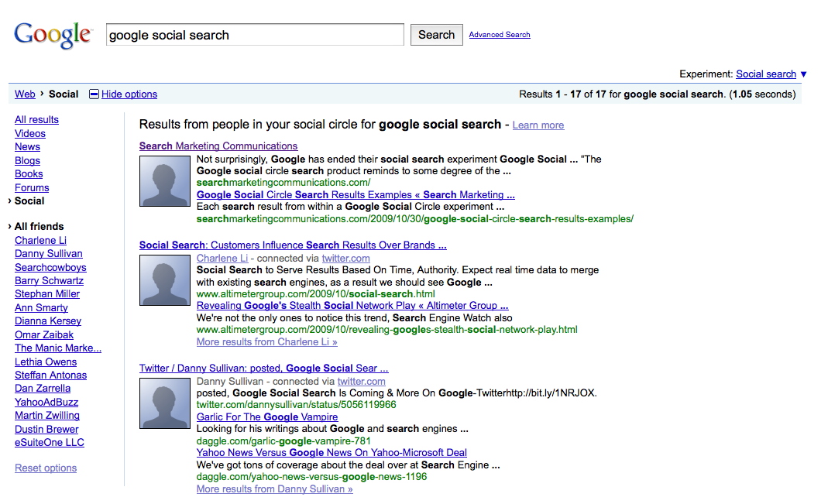Click Reset options in the sidebar

coord(46,468)
